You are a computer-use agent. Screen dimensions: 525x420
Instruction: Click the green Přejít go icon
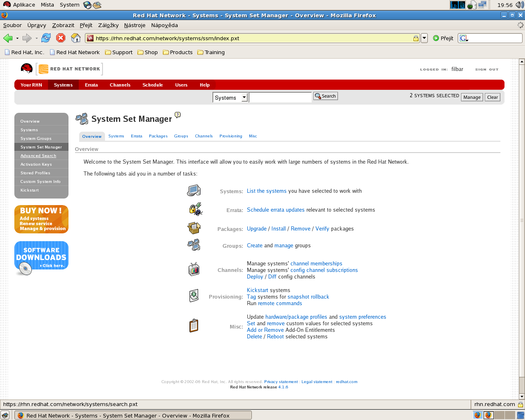[x=436, y=38]
